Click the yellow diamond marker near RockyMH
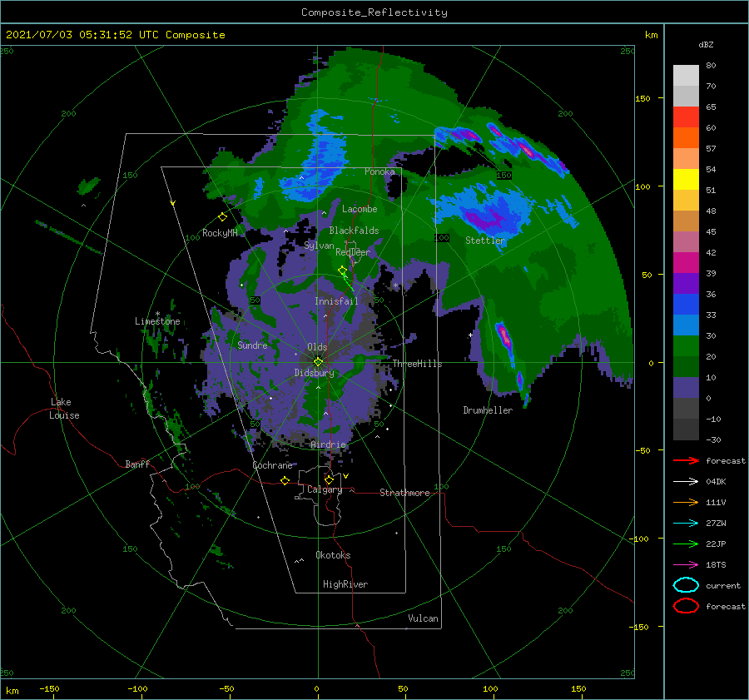Image resolution: width=749 pixels, height=700 pixels. pos(222,217)
